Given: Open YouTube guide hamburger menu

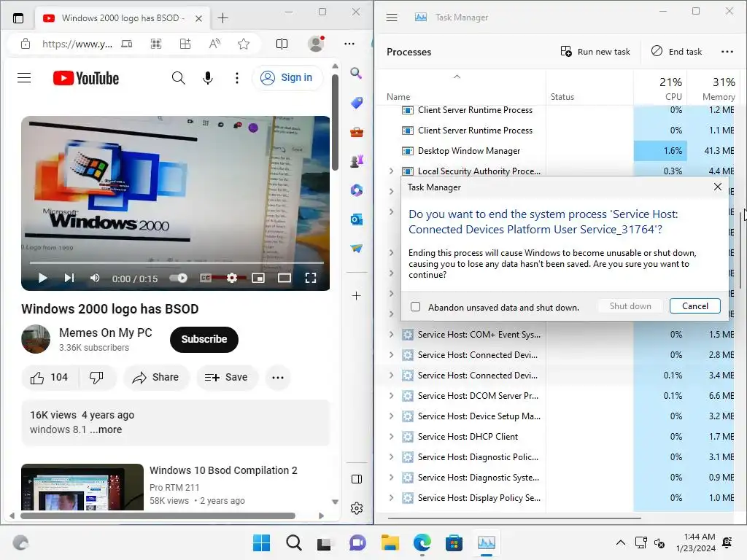Looking at the screenshot, I should click(x=24, y=77).
